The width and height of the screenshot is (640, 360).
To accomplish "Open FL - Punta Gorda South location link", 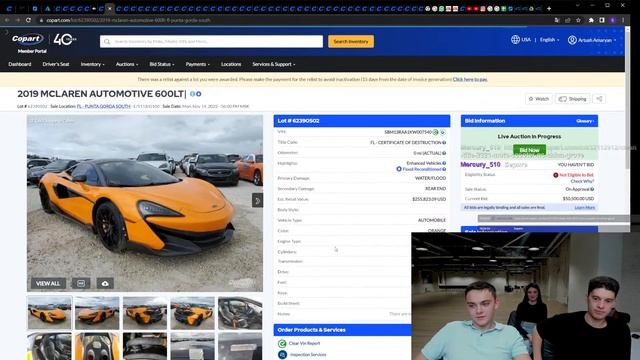I will pos(104,106).
